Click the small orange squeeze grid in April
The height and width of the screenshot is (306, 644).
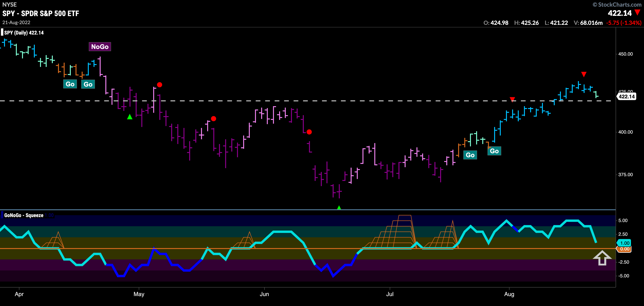pyautogui.click(x=53, y=240)
